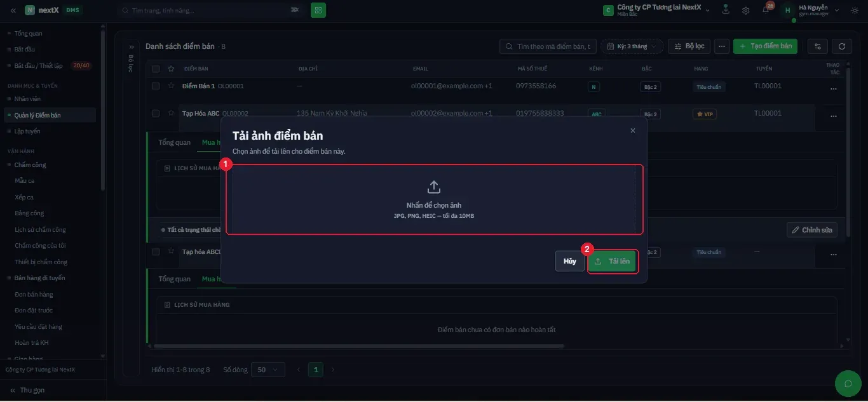Click Thu gọn to collapse the sidebar

(x=27, y=390)
